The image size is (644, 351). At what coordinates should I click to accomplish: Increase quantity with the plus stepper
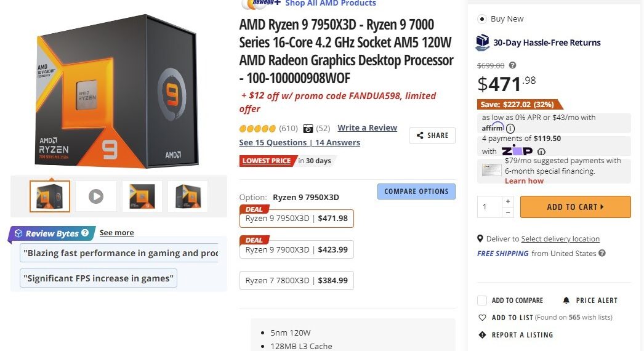[x=508, y=201]
